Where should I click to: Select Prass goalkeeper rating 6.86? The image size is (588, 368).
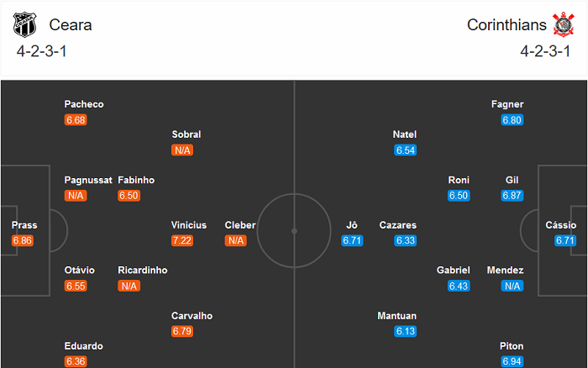point(22,240)
